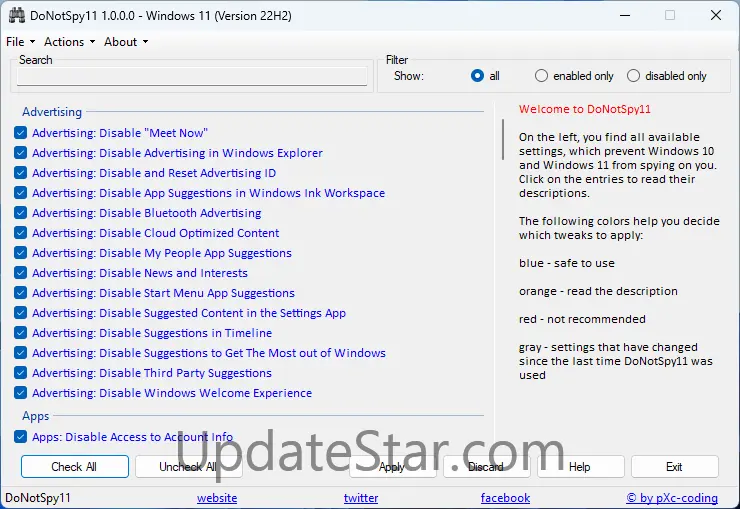Toggle Disable Cloud Optimized Content checkbox

20,233
